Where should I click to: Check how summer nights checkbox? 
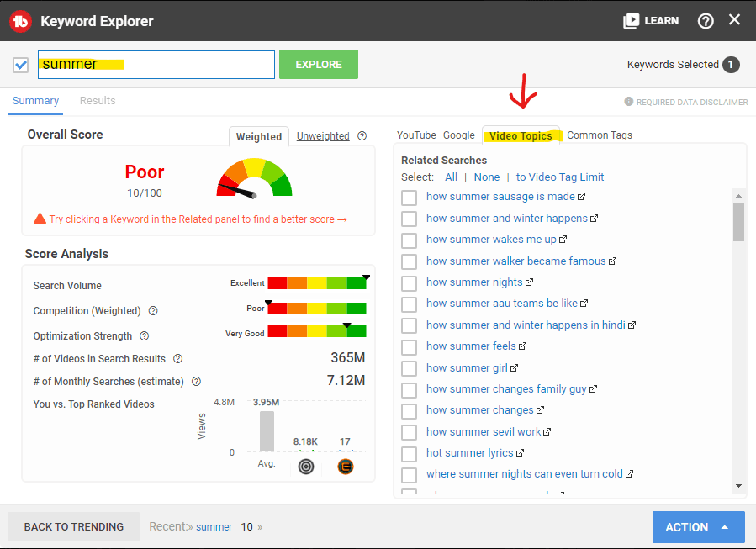tap(410, 283)
